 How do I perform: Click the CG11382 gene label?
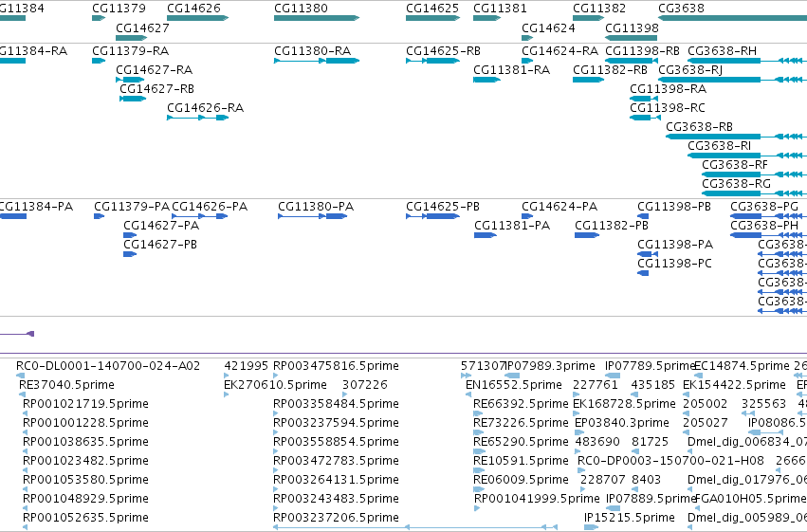599,9
